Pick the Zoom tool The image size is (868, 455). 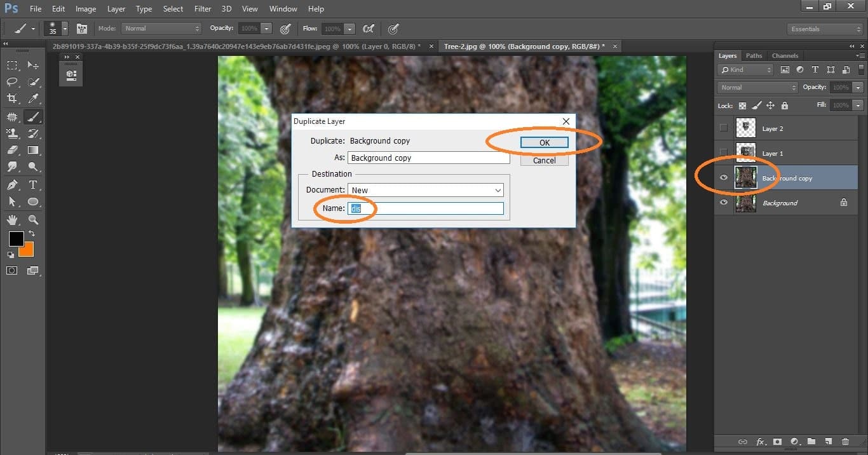[x=33, y=218]
